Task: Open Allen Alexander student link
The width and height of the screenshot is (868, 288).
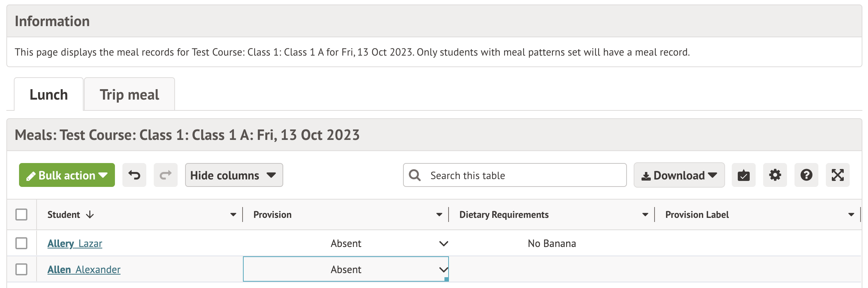Action: point(84,269)
